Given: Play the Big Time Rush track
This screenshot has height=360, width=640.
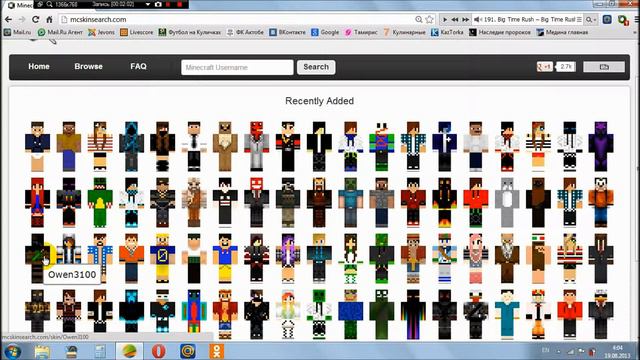Looking at the screenshot, I should (445, 19).
